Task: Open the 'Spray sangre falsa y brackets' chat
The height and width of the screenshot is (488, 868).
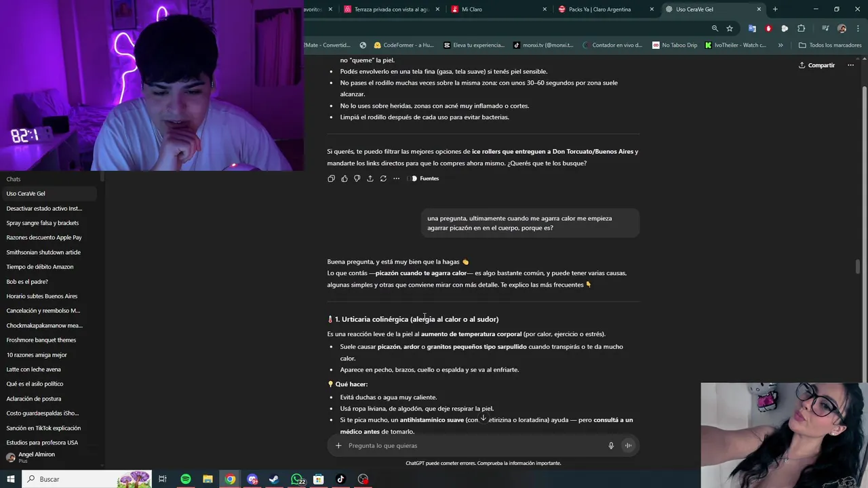Action: (x=49, y=223)
